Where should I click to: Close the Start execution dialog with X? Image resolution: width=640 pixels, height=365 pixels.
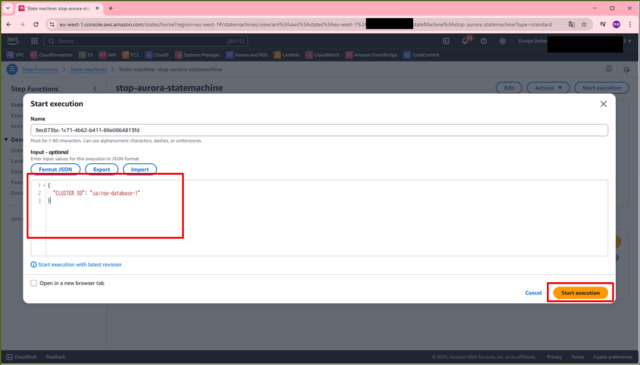coord(603,104)
